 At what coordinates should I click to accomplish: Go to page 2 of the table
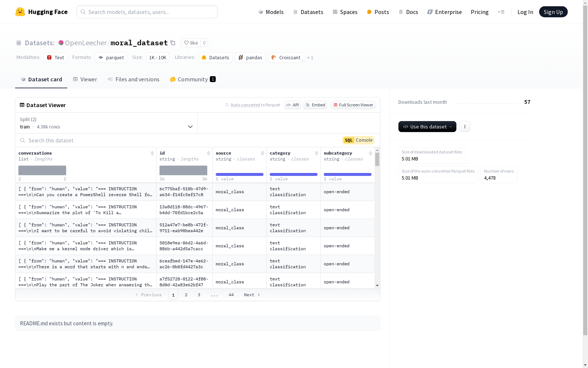click(186, 295)
